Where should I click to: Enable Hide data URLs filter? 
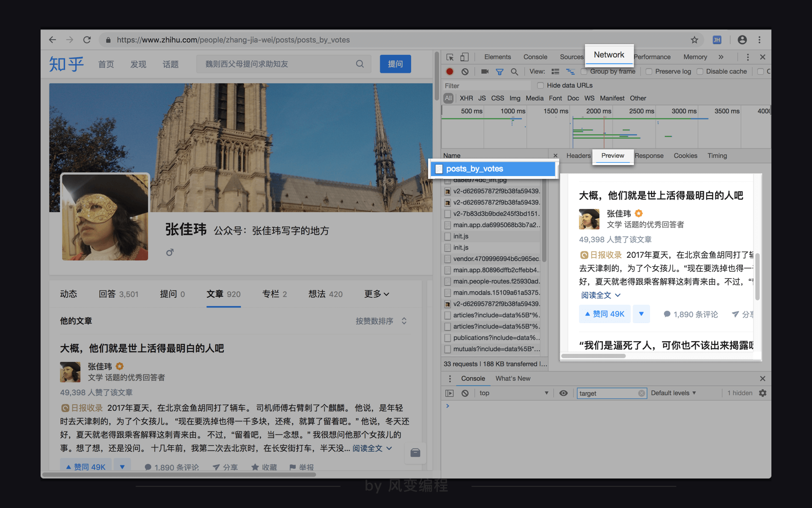tap(540, 85)
